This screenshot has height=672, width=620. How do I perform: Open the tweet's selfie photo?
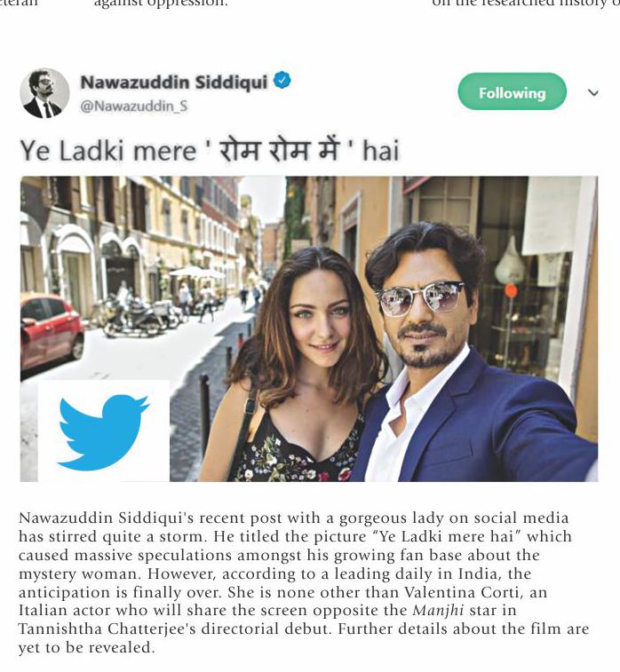click(309, 328)
